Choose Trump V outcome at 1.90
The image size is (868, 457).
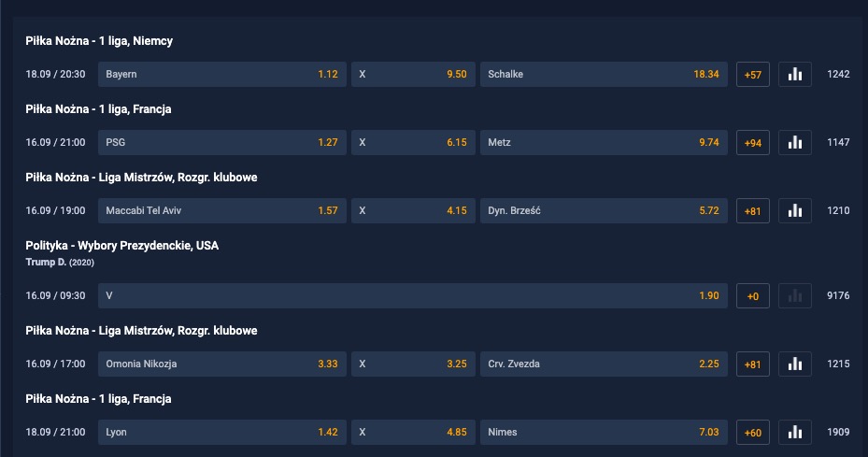coord(413,296)
